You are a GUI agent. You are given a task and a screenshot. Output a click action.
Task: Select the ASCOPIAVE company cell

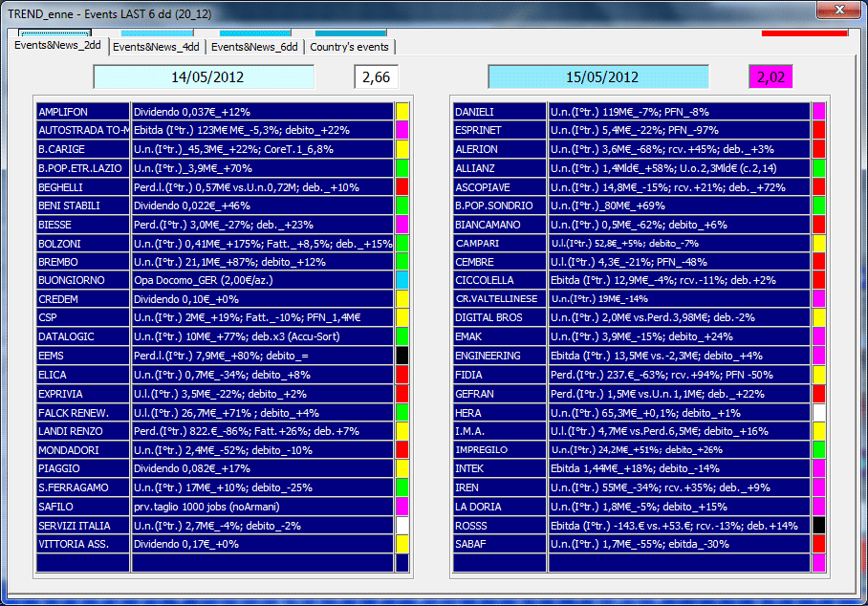coord(499,186)
